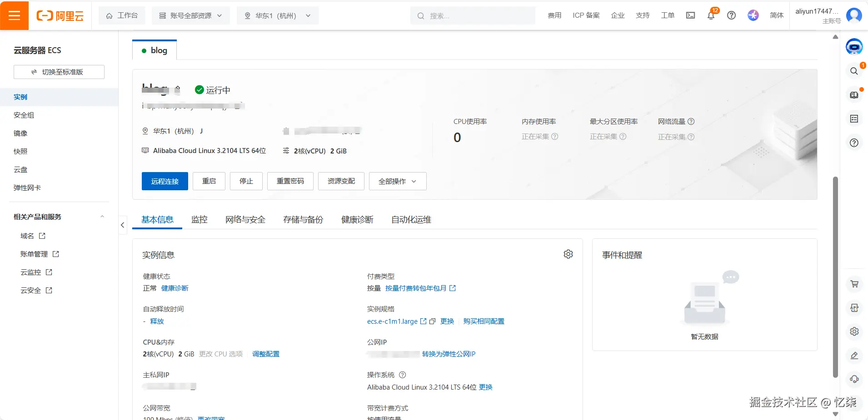Click the help icon beside 网络流量 heading
The image size is (868, 420).
click(691, 122)
